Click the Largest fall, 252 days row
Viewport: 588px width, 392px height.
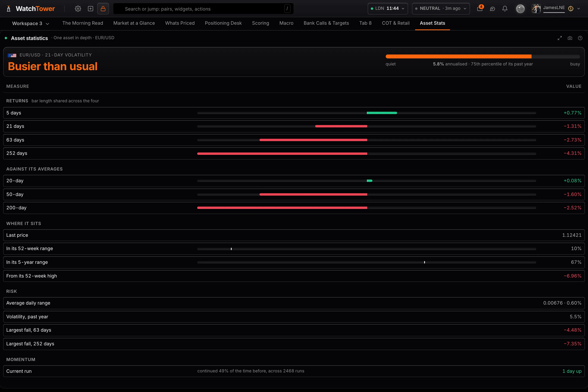pos(294,344)
